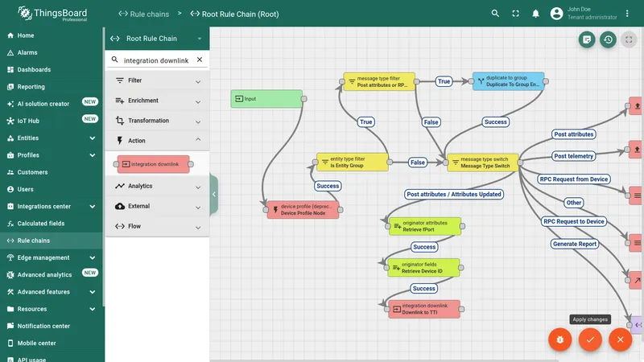Select Downlink to TTI node
The image size is (644, 362).
pyautogui.click(x=424, y=309)
